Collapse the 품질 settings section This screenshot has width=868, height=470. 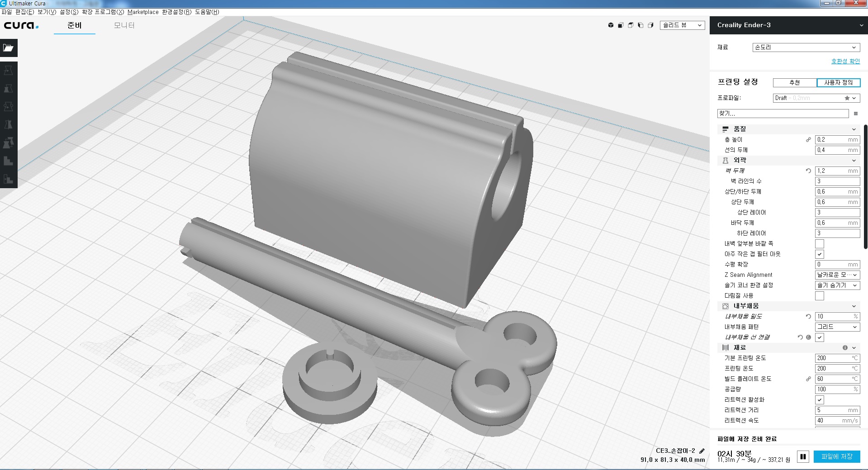tap(788, 129)
